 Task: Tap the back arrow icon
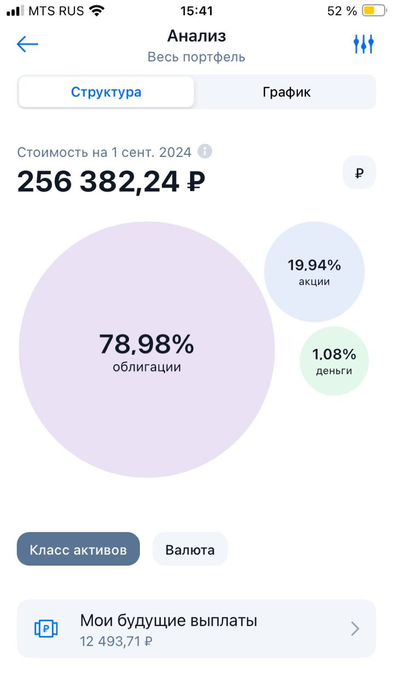click(27, 44)
